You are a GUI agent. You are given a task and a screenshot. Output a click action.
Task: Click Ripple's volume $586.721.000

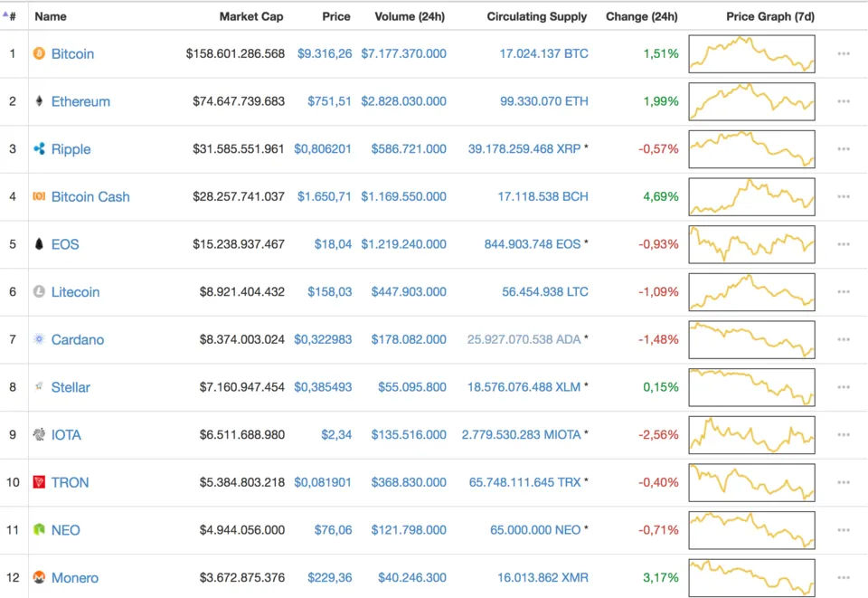409,149
